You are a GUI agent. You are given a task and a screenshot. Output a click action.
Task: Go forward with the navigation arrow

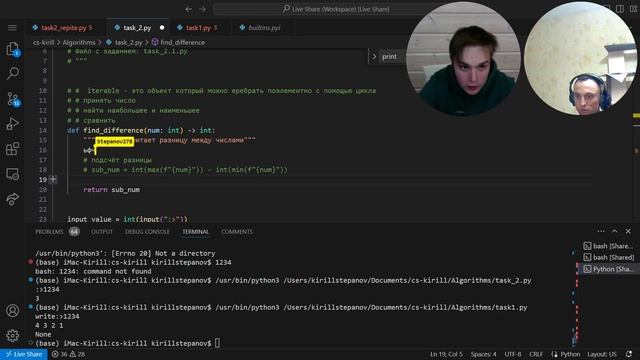point(203,9)
